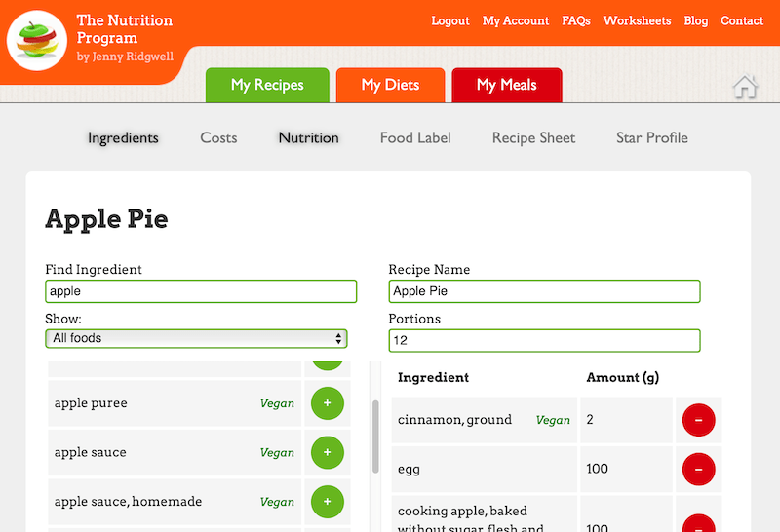This screenshot has height=532, width=780.
Task: Open the My Diets tab
Action: [391, 85]
